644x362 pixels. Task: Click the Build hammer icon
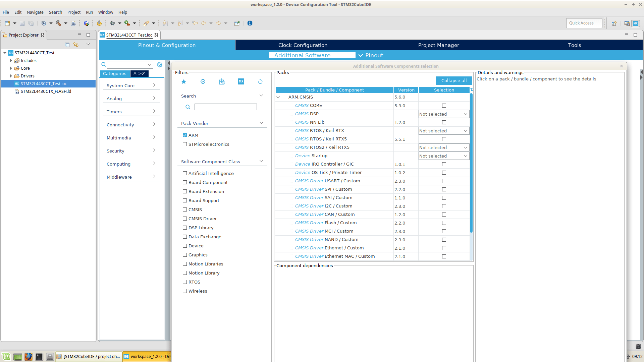58,23
